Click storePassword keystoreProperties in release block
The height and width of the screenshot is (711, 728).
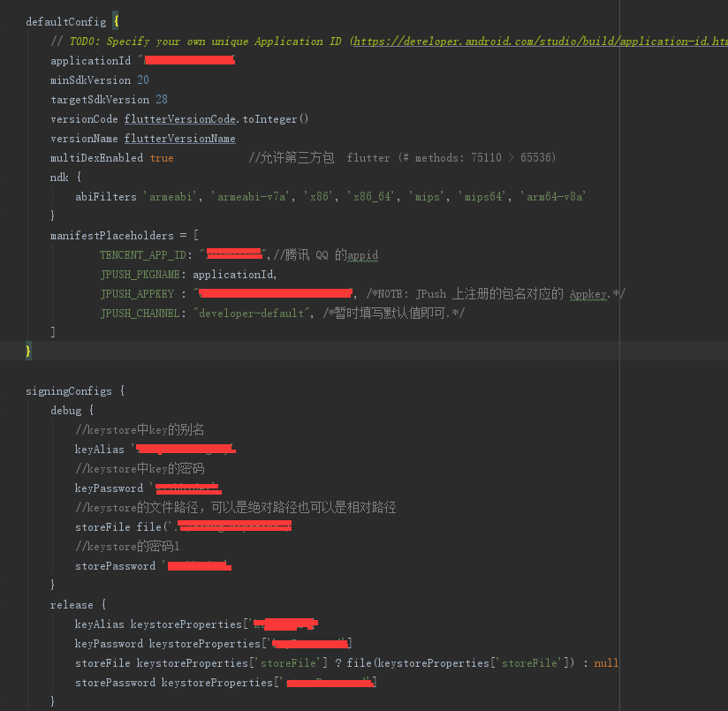[x=174, y=683]
